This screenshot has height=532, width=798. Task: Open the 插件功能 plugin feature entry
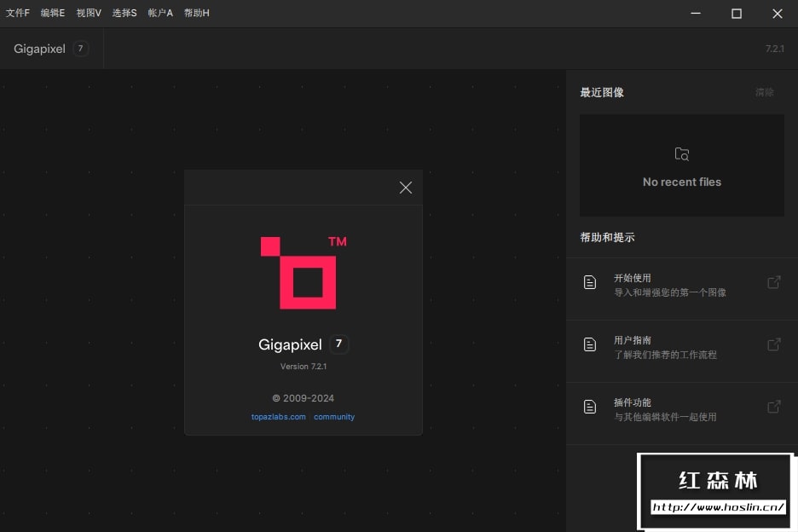tap(682, 413)
